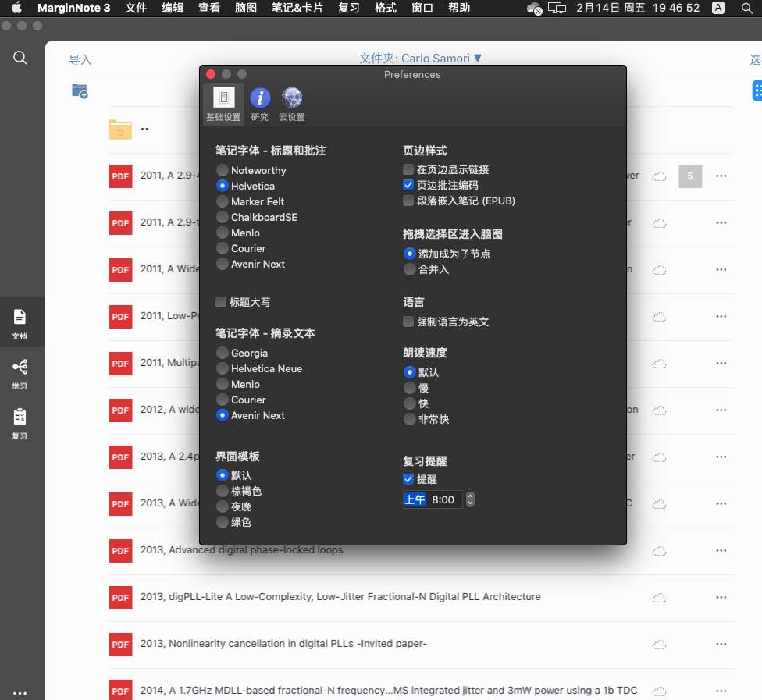
Task: Select ChalkboardSE title font
Action: pyautogui.click(x=222, y=217)
